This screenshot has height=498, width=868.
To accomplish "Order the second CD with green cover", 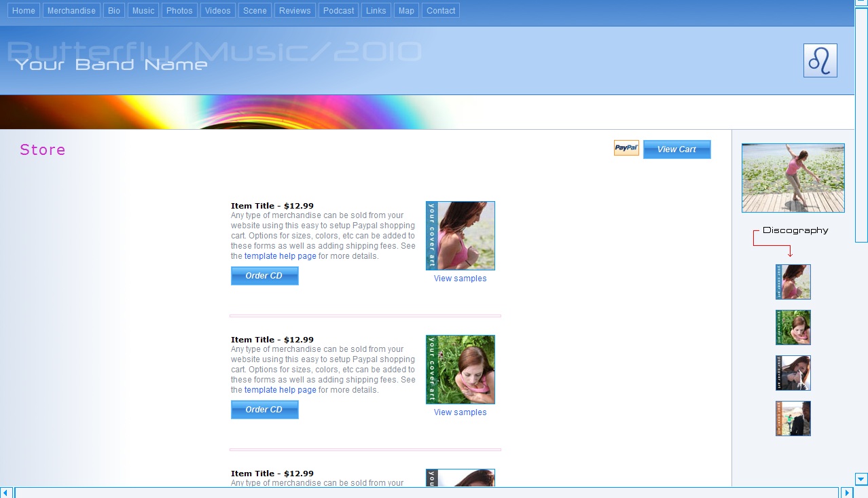I will (x=265, y=410).
